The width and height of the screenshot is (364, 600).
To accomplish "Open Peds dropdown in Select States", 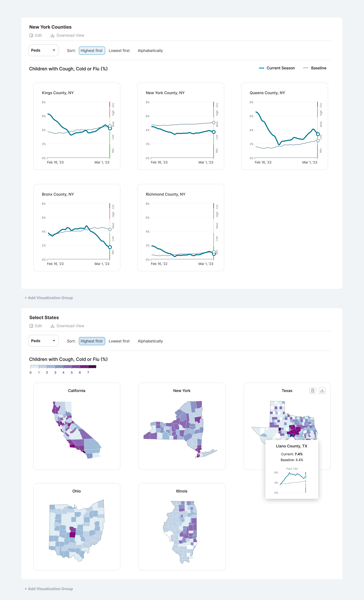I will pos(43,341).
